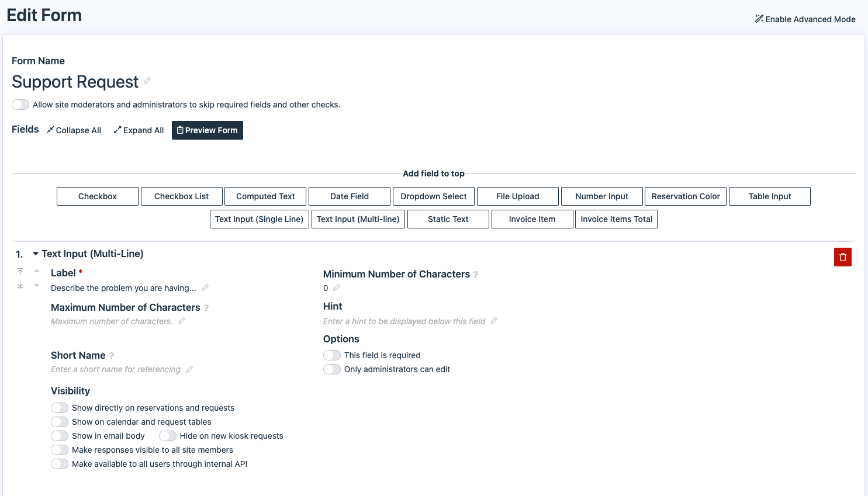Click help icon beside Minimum Number of Characters
This screenshot has height=496, width=868.
476,275
